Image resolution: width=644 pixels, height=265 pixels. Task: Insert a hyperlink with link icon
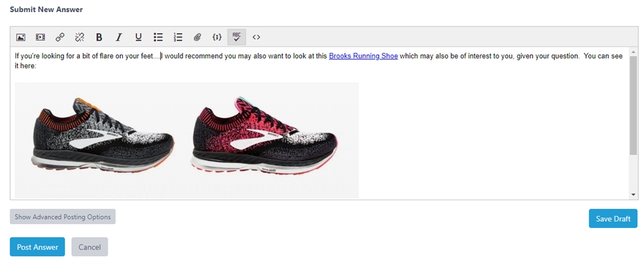pos(60,37)
